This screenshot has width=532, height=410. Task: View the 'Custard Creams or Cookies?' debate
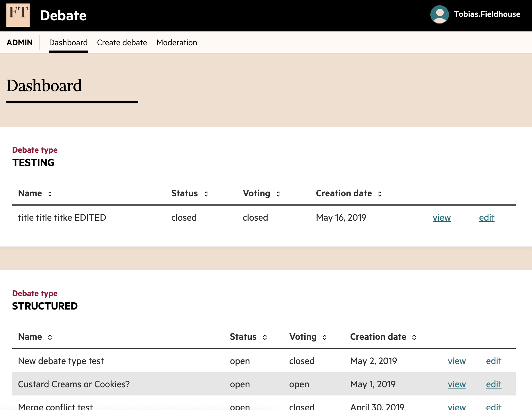click(456, 384)
